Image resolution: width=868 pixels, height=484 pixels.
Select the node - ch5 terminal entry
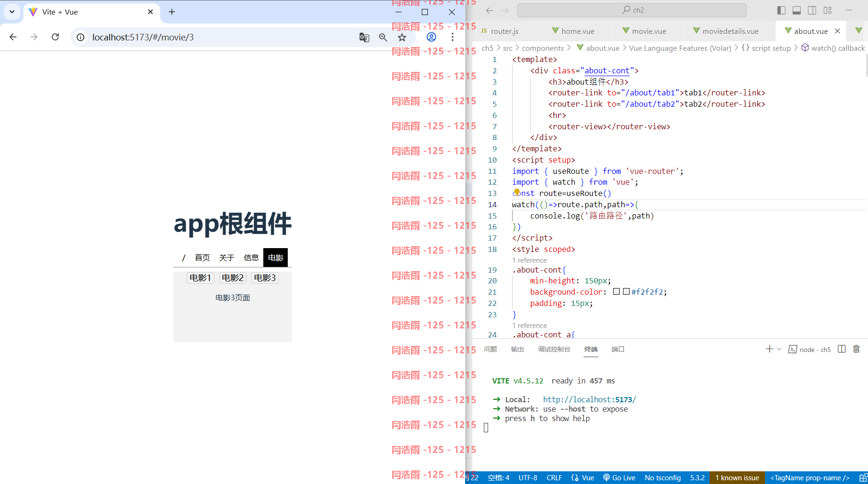coord(810,349)
